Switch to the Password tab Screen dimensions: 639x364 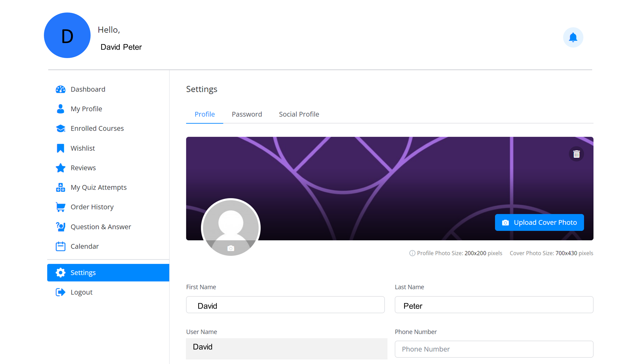pos(247,114)
